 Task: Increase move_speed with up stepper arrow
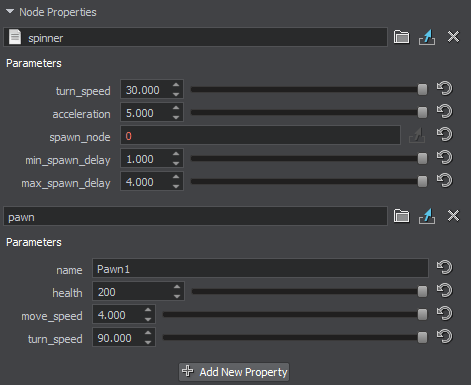pos(148,310)
